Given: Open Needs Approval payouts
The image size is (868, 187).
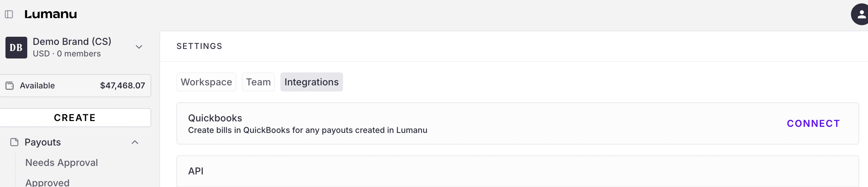Looking at the screenshot, I should (62, 163).
